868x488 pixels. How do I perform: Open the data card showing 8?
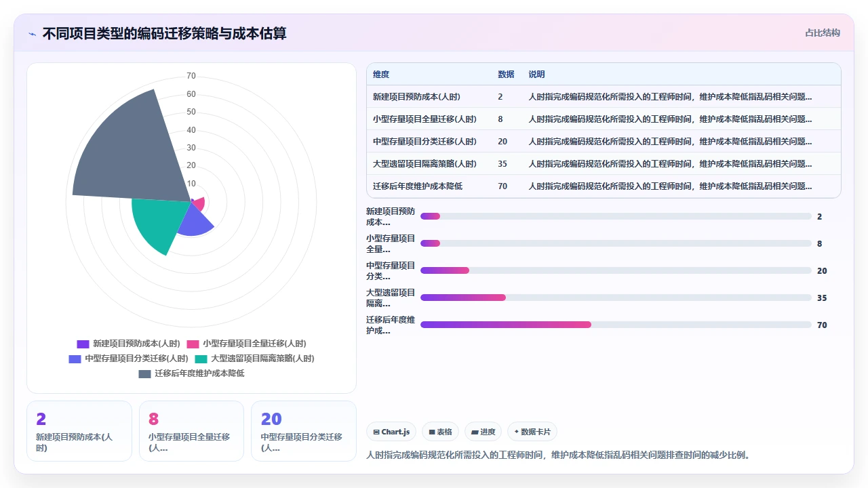(191, 431)
